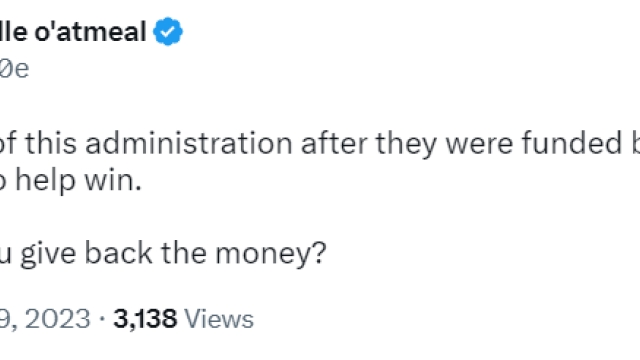Click the words they were in tweet
This screenshot has width=640, height=360.
(x=444, y=143)
